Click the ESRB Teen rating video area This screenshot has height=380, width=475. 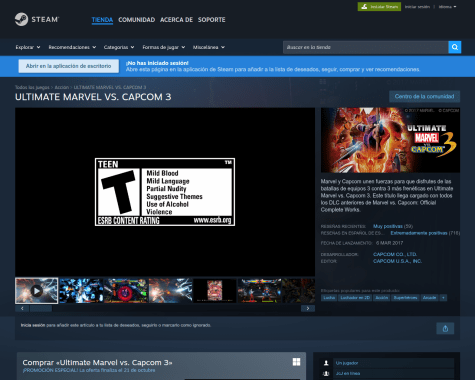165,192
